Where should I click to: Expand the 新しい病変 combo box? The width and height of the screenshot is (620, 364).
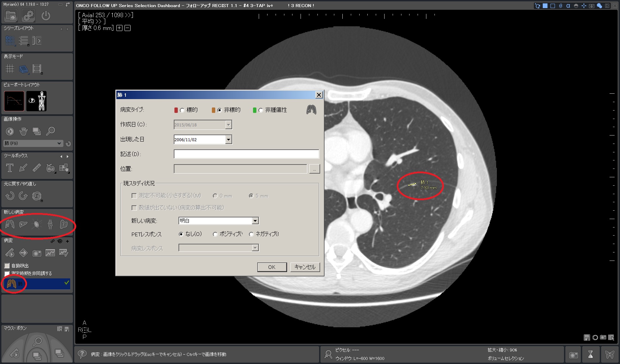click(x=255, y=221)
